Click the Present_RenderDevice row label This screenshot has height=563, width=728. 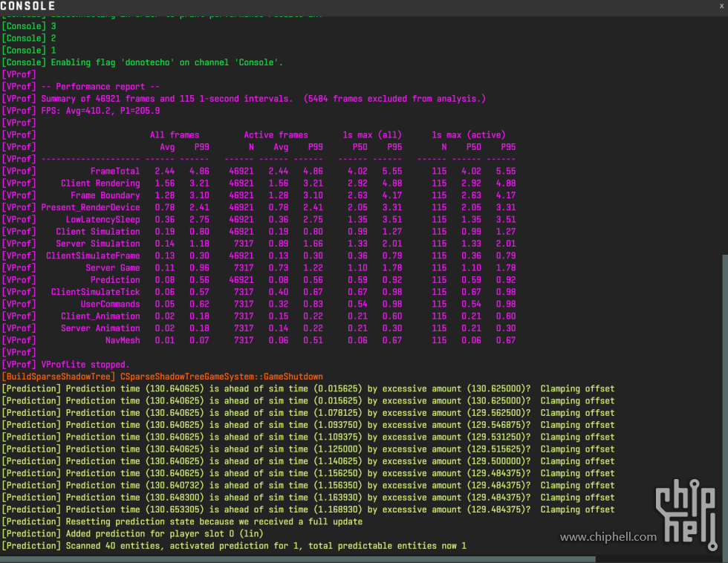pos(91,207)
